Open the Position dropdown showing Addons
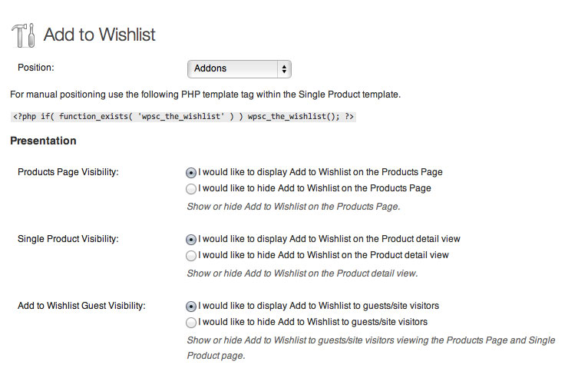Viewport: 588px width, 388px height. [239, 69]
